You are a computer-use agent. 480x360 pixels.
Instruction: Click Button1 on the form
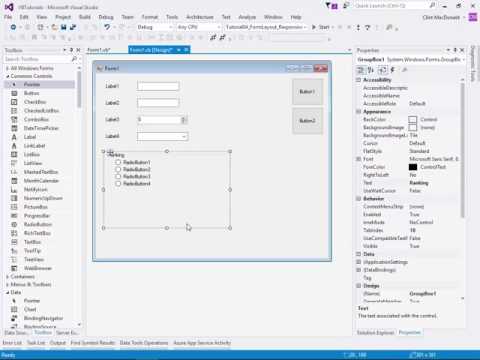pyautogui.click(x=307, y=91)
